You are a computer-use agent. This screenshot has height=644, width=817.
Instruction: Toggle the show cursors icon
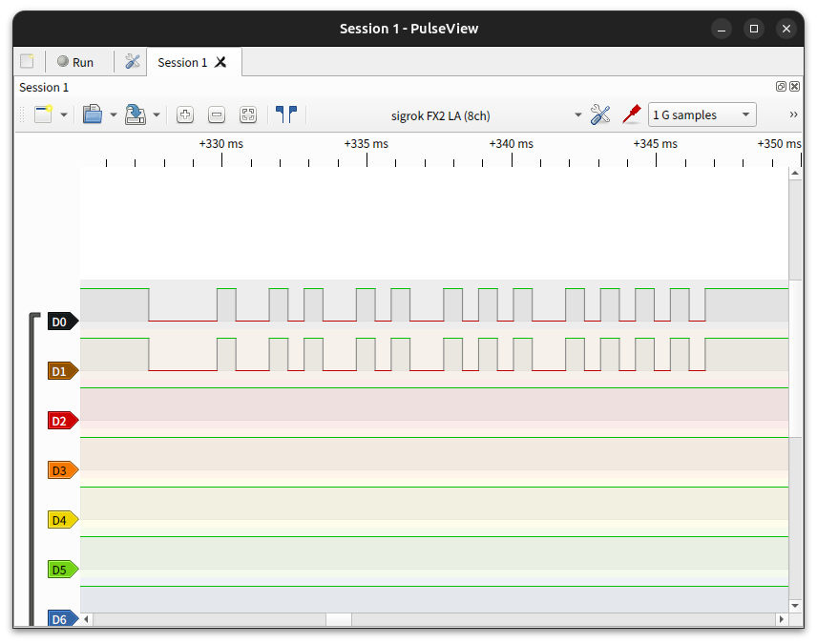[x=286, y=114]
